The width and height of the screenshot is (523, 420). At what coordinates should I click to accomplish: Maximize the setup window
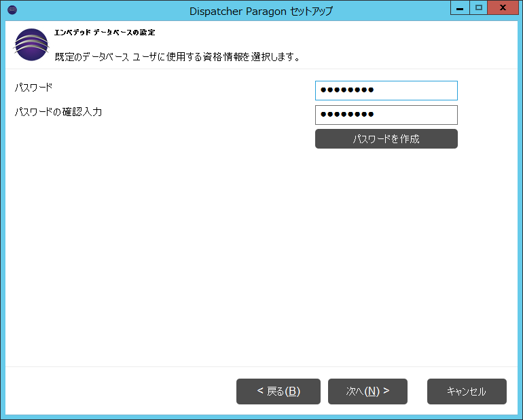479,8
